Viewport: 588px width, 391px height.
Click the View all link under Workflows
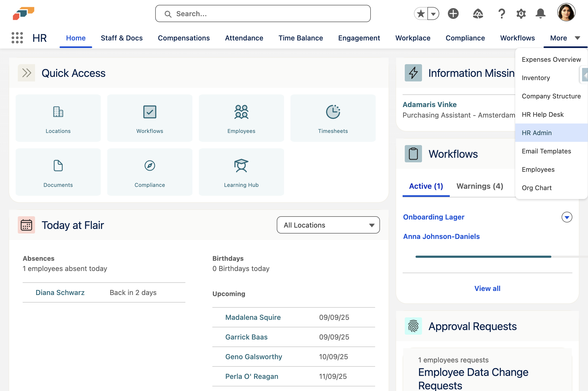tap(487, 288)
